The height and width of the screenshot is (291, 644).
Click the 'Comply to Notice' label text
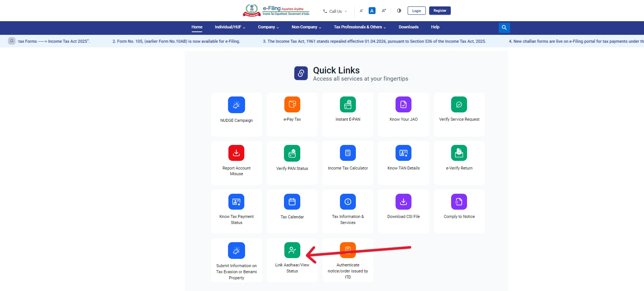pos(459,216)
